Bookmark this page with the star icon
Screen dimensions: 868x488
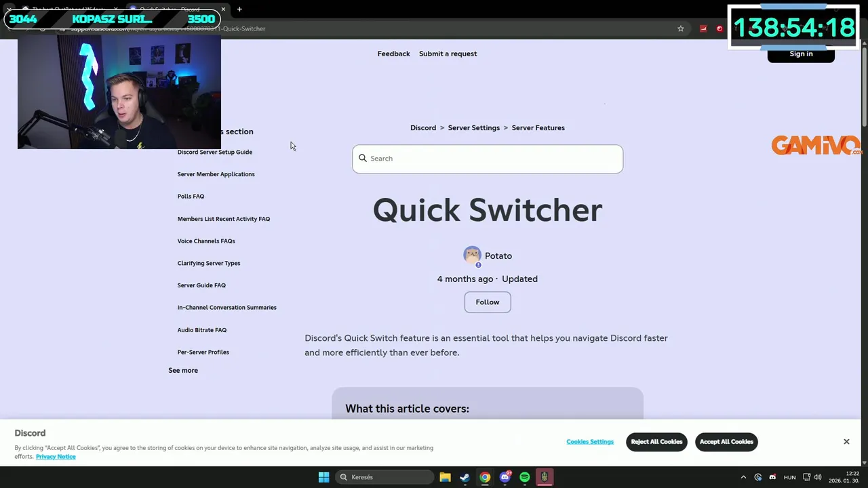click(x=680, y=28)
